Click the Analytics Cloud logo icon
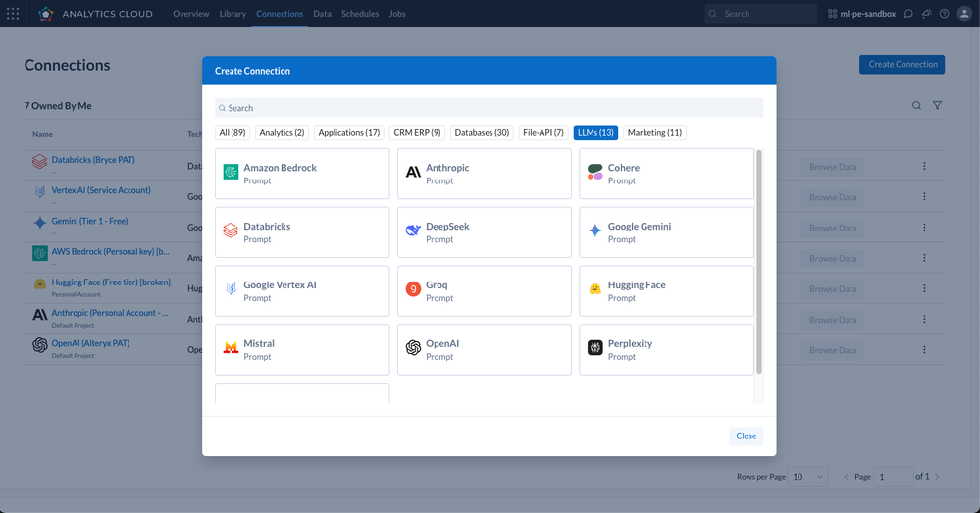Screen dimensions: 980x513 [x=46, y=13]
